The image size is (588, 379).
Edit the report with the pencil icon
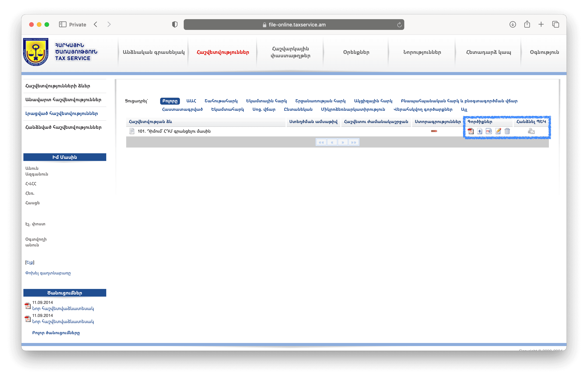pos(498,131)
